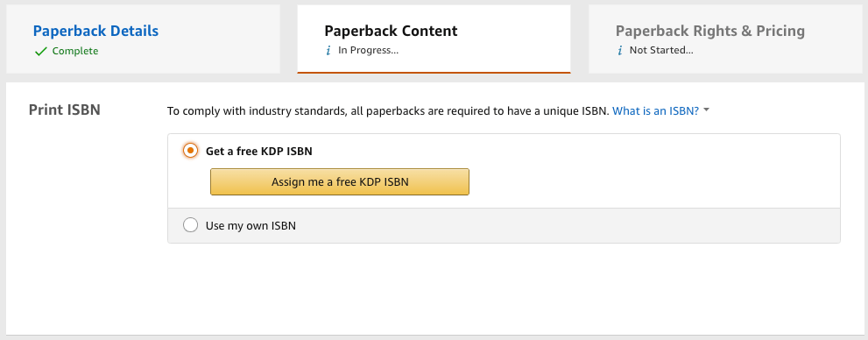Click the Not Started... status text

click(661, 51)
